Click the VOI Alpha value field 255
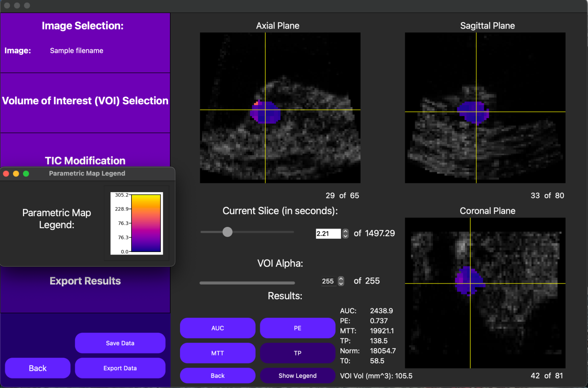The image size is (588, 388). pos(328,281)
